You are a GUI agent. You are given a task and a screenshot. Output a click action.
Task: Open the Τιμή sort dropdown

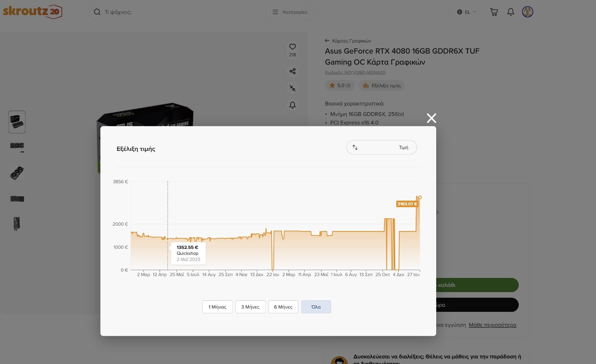coord(382,148)
